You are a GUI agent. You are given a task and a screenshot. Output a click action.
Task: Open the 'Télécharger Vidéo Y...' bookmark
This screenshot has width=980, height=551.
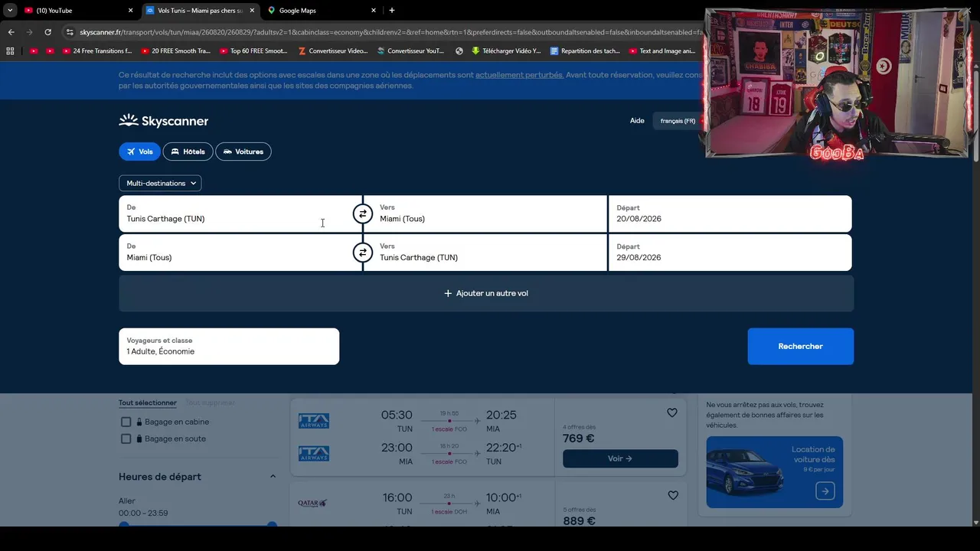[x=506, y=51]
